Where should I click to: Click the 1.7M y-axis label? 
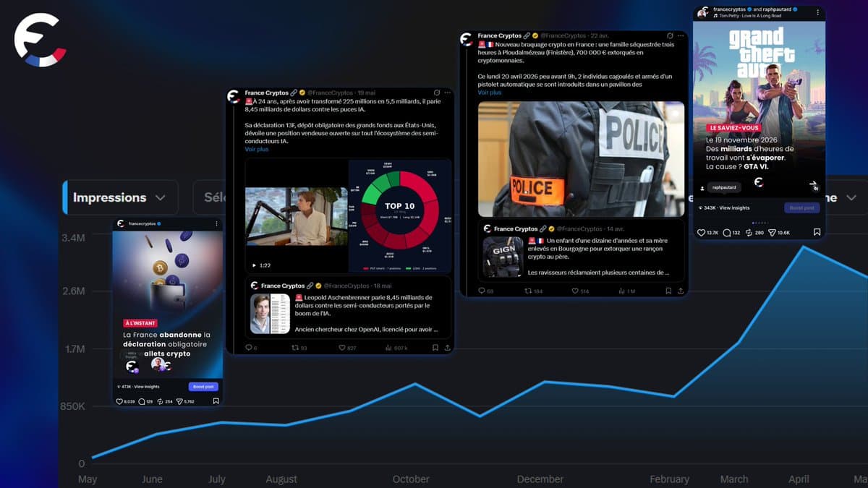(x=75, y=348)
